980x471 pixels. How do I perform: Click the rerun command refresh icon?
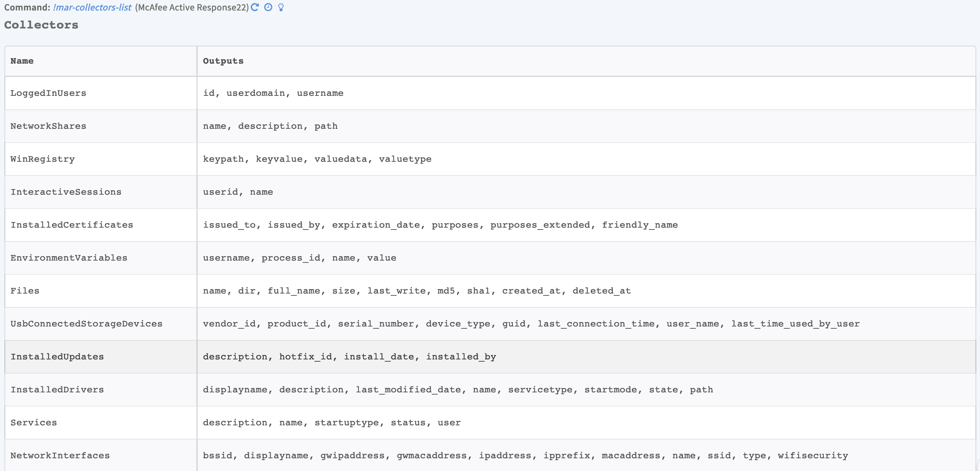point(255,7)
